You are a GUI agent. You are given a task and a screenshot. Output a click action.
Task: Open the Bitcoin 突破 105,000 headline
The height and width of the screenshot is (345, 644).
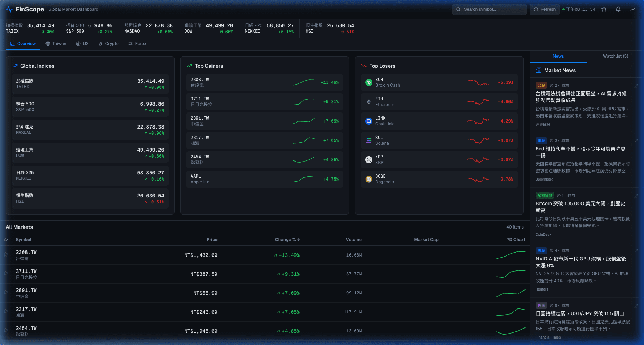[580, 207]
